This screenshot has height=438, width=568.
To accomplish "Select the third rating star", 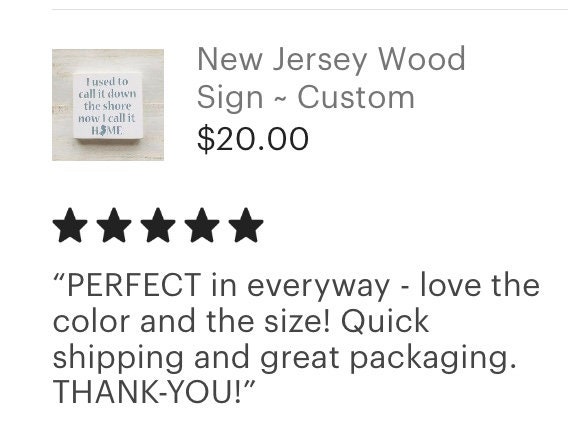I will (158, 225).
